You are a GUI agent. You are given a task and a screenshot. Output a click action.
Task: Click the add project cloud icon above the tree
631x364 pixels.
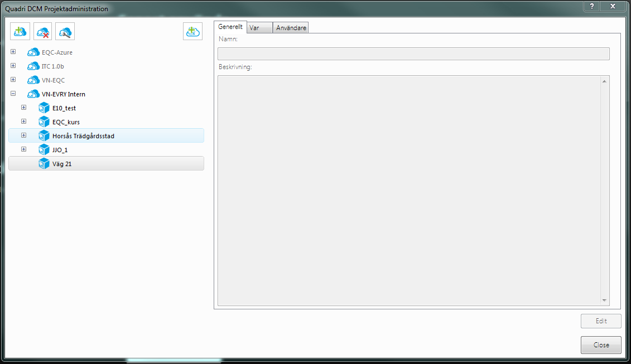click(193, 31)
